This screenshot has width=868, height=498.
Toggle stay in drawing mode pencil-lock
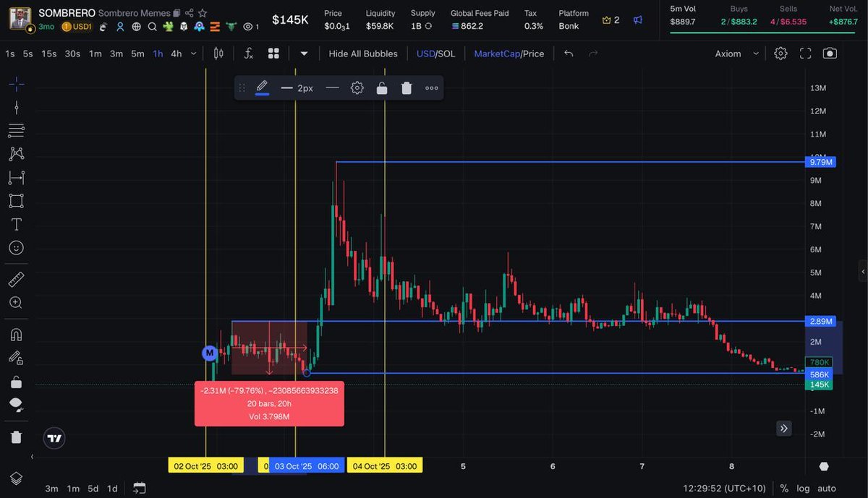[x=16, y=357]
